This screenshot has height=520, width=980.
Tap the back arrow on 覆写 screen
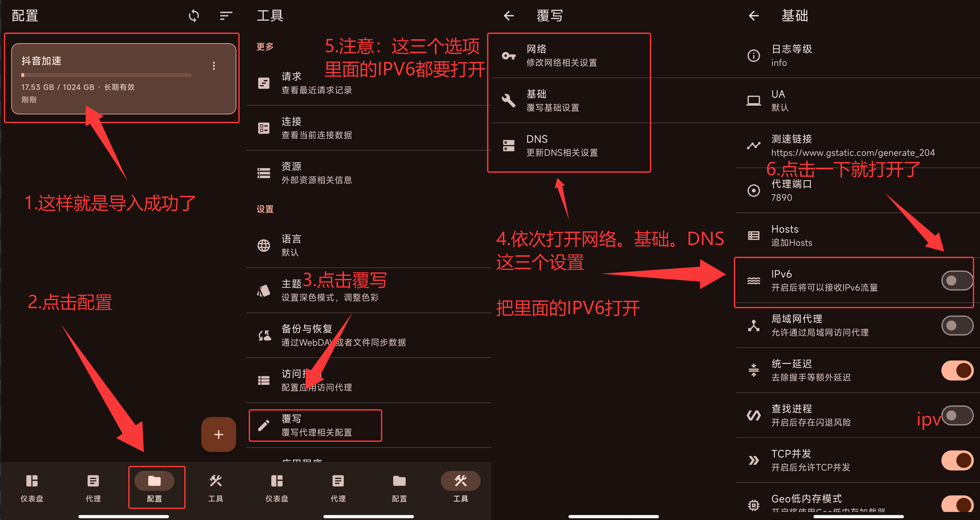tap(509, 16)
